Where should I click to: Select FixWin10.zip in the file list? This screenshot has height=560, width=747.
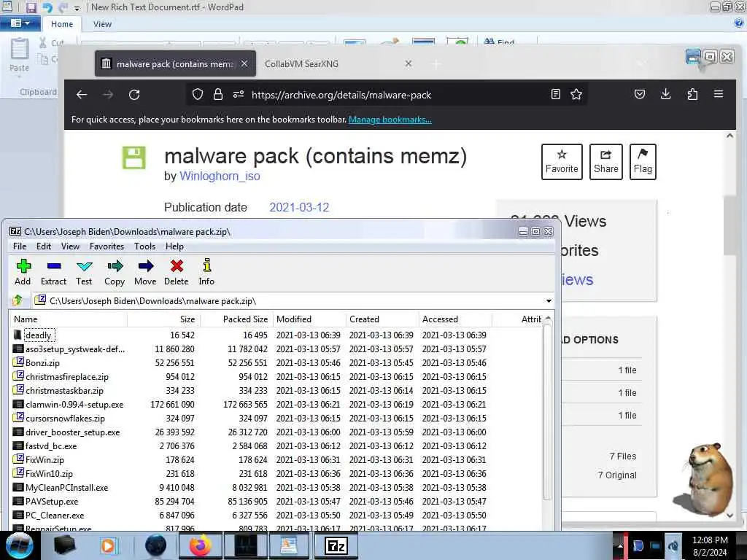coord(49,474)
